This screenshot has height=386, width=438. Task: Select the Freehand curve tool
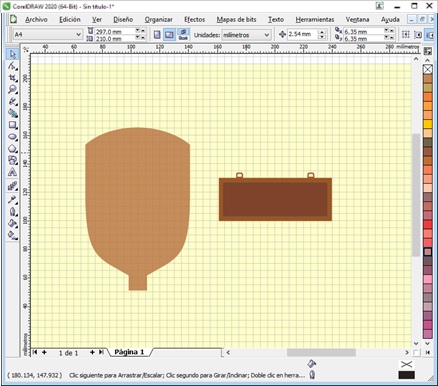click(12, 101)
